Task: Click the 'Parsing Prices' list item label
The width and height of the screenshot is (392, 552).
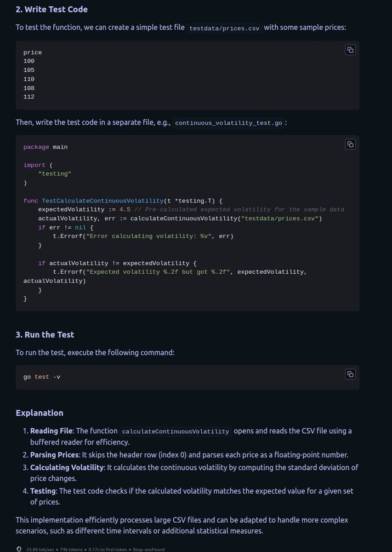Action: [x=54, y=455]
